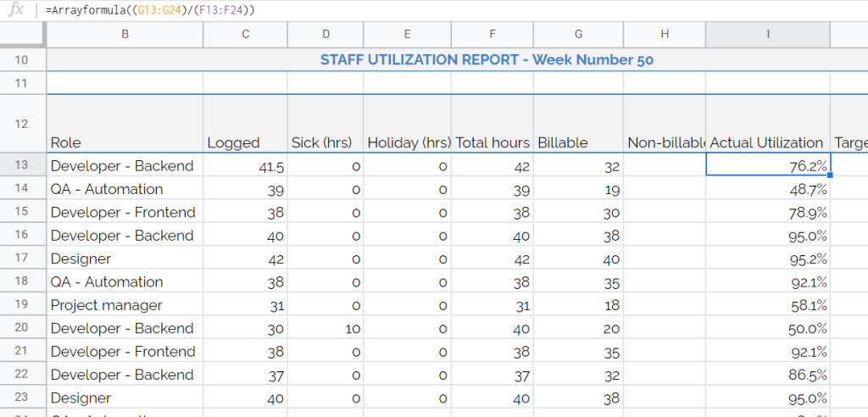868x417 pixels.
Task: Select row 17 header
Action: click(21, 258)
